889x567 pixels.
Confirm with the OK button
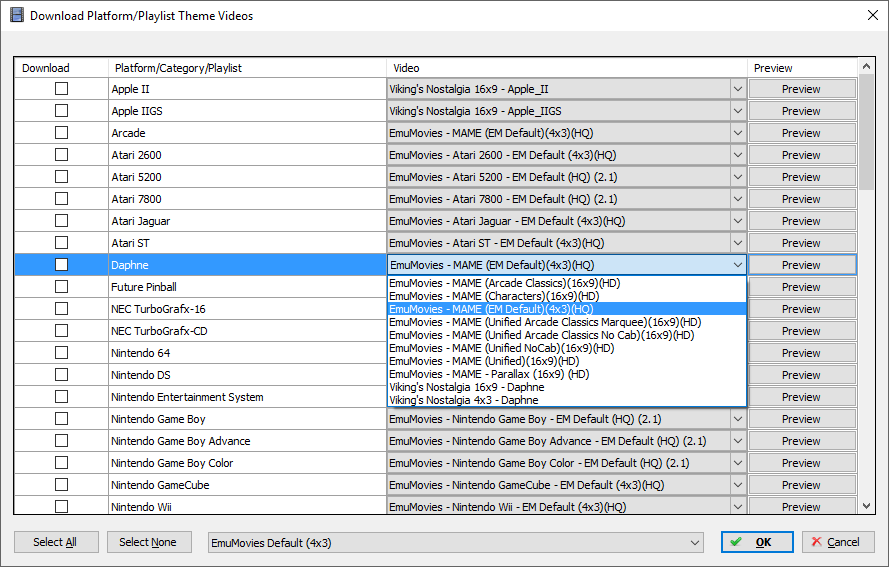[x=757, y=542]
